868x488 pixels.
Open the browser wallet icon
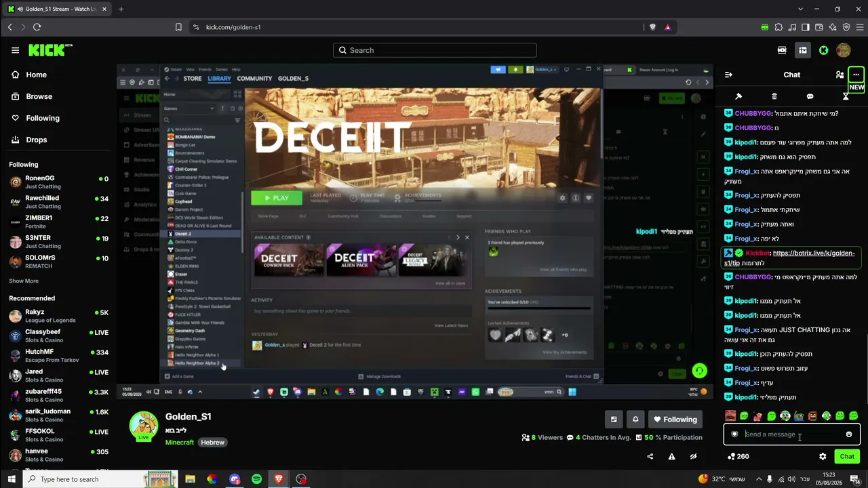tap(819, 27)
